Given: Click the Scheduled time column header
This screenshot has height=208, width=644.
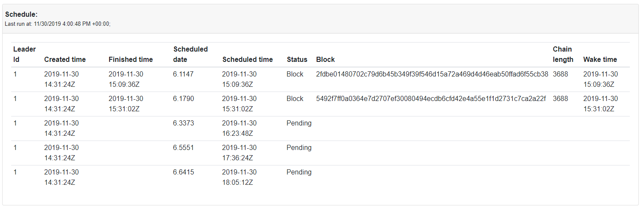Looking at the screenshot, I should tap(247, 59).
